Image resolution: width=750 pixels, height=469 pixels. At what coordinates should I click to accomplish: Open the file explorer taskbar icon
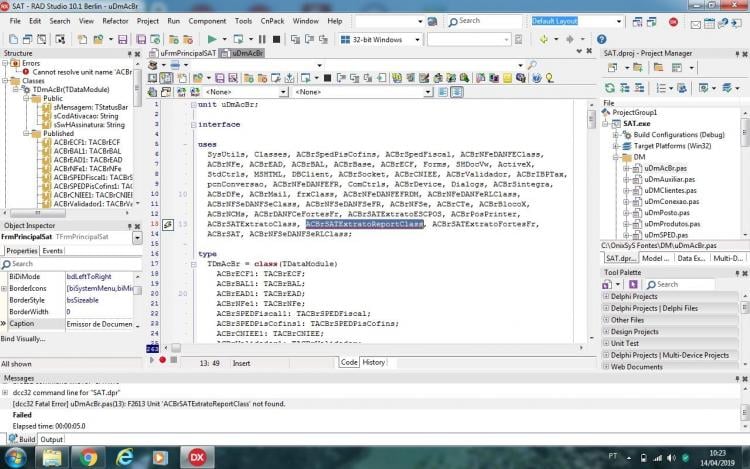pyautogui.click(x=52, y=458)
